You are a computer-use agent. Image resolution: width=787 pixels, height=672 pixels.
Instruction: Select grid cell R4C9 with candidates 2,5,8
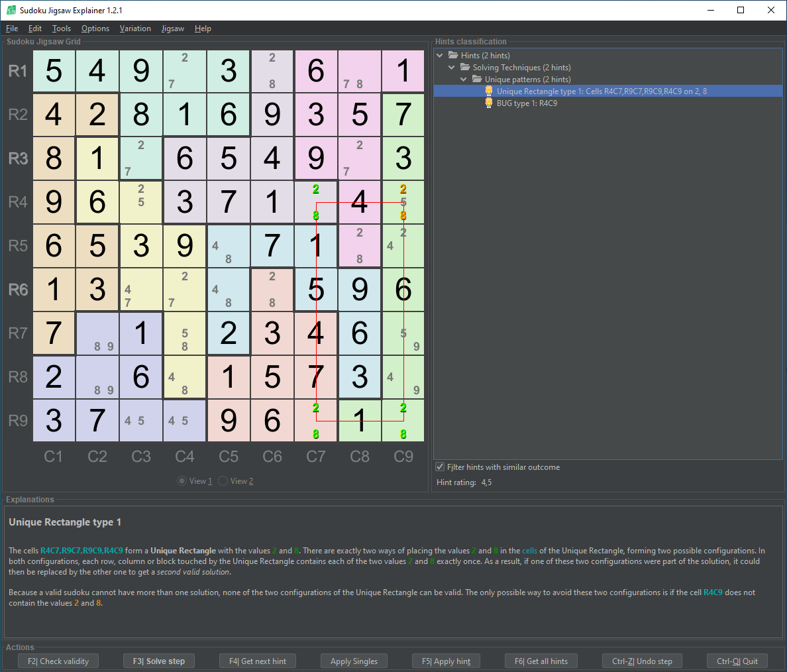pos(403,202)
